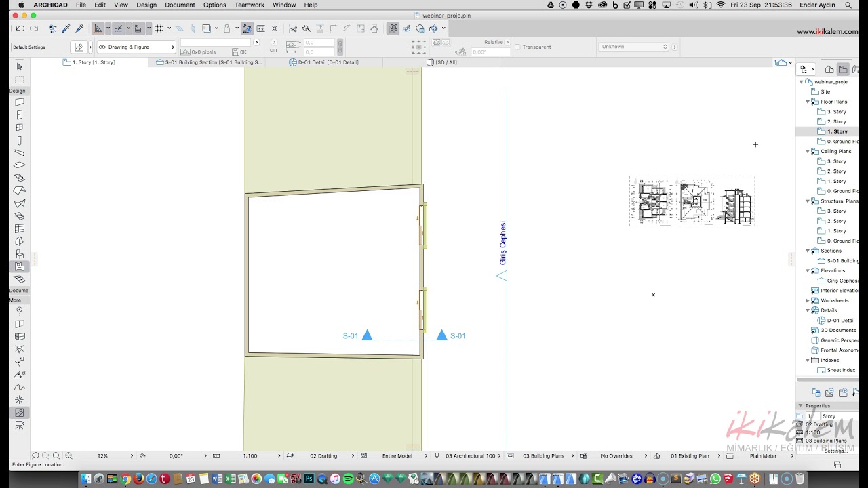Click Settings button in Properties panel
This screenshot has height=488, width=868.
click(834, 451)
